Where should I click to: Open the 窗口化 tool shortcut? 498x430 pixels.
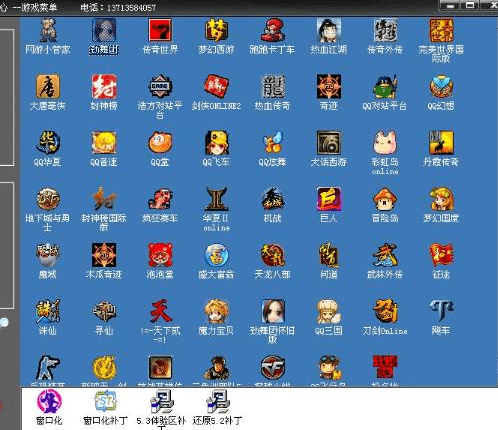(x=49, y=402)
